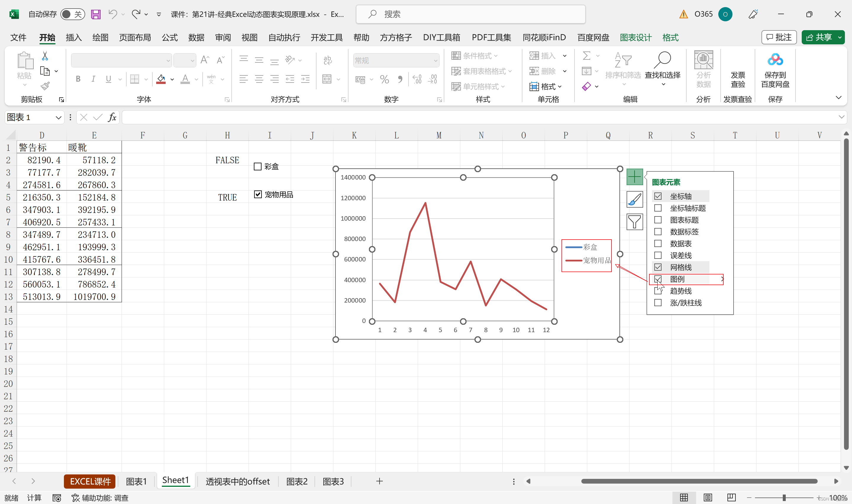This screenshot has height=504, width=852.
Task: Click the Percent style icon
Action: point(384,80)
